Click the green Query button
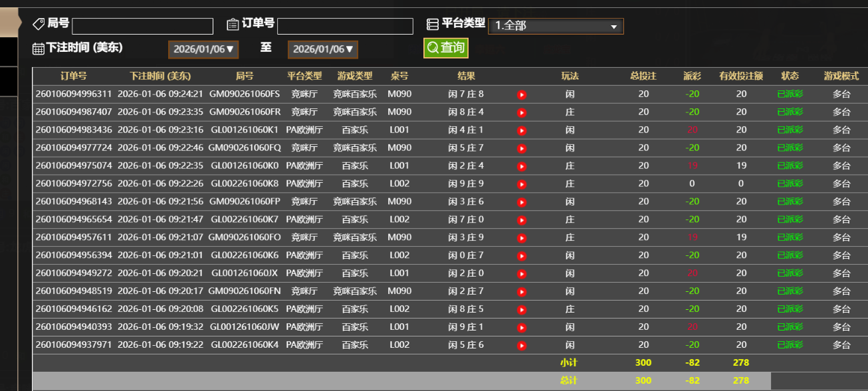Screen dimensions: 868x391 446,48
